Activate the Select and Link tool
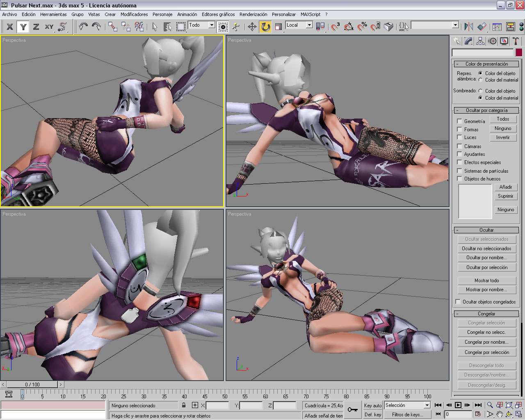Image resolution: width=525 pixels, height=420 pixels. (113, 27)
